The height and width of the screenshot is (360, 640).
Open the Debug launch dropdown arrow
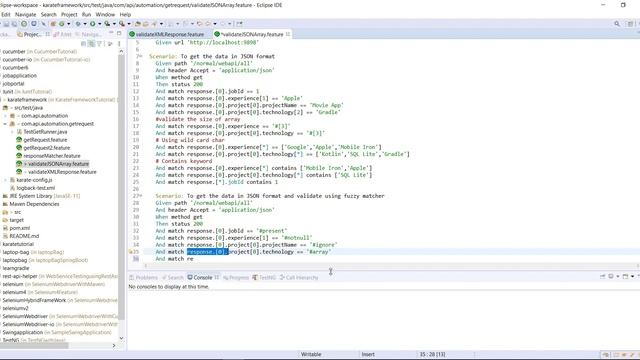coord(85,24)
